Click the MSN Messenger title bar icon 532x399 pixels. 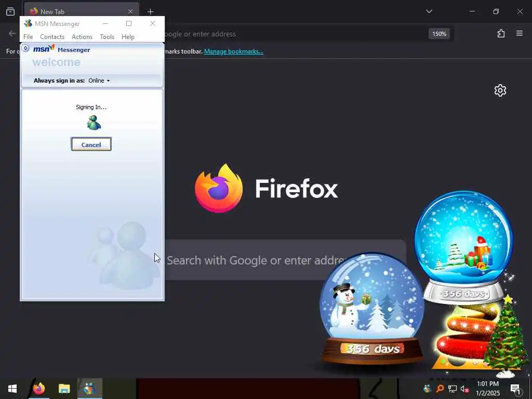pyautogui.click(x=28, y=23)
